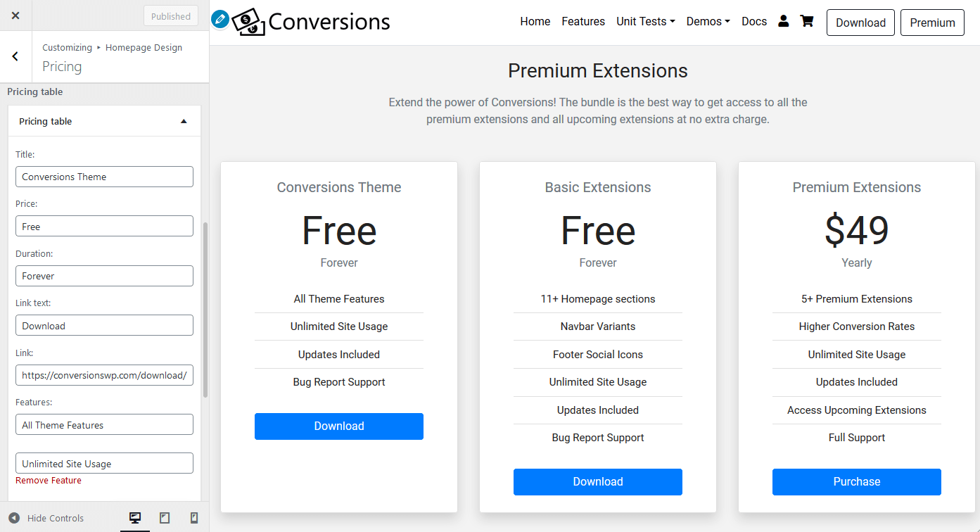Close the Customizer with the X icon
Screen dimensions: 980x532
[x=15, y=15]
